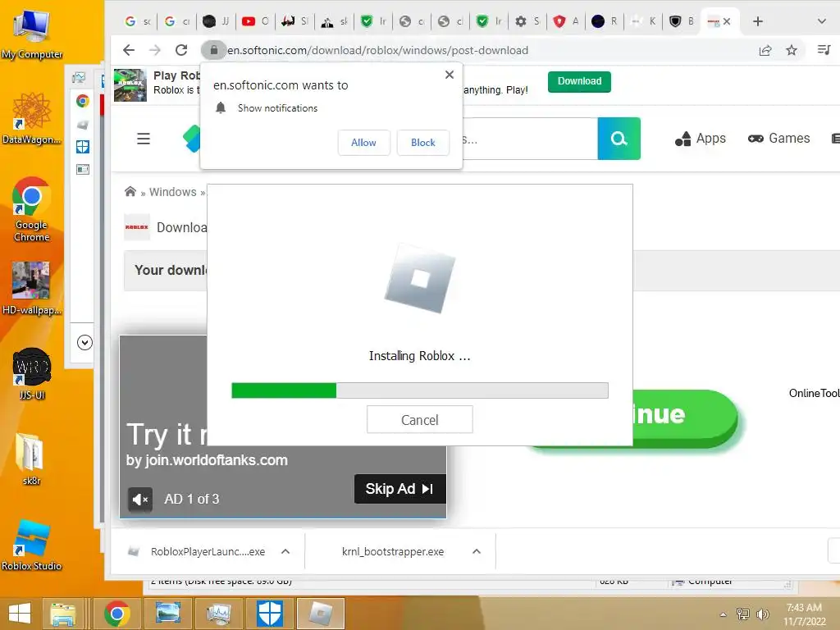Viewport: 840px width, 630px height.
Task: Open a new tab with plus button
Action: (757, 21)
